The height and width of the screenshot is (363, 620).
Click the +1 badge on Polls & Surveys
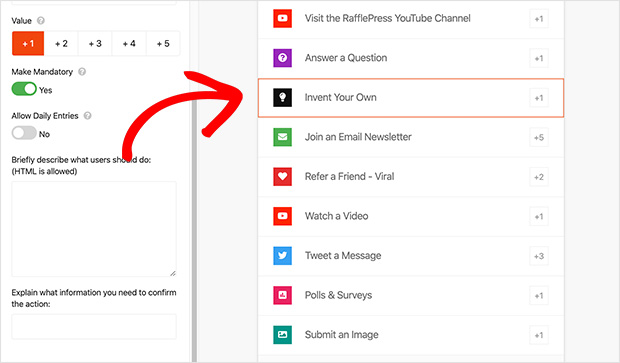(x=539, y=295)
